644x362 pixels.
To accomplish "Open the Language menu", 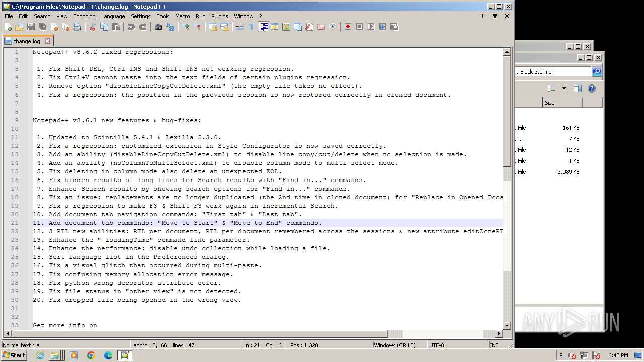I will (113, 16).
